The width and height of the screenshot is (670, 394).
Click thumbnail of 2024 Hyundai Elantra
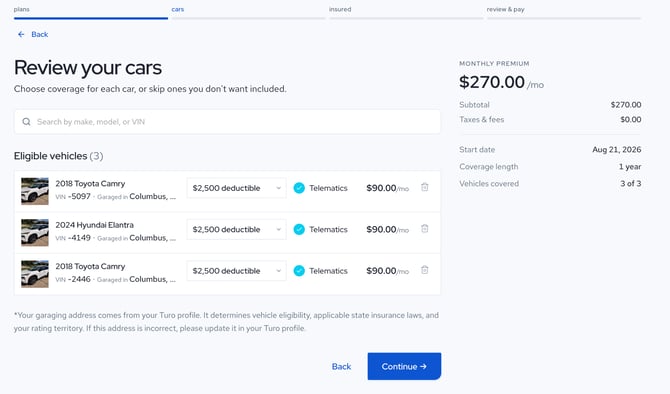coord(35,232)
